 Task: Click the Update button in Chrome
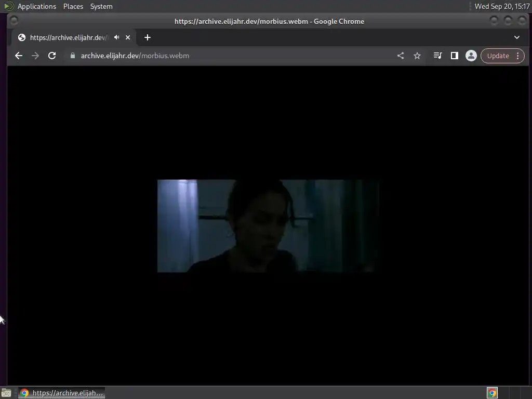pos(498,56)
